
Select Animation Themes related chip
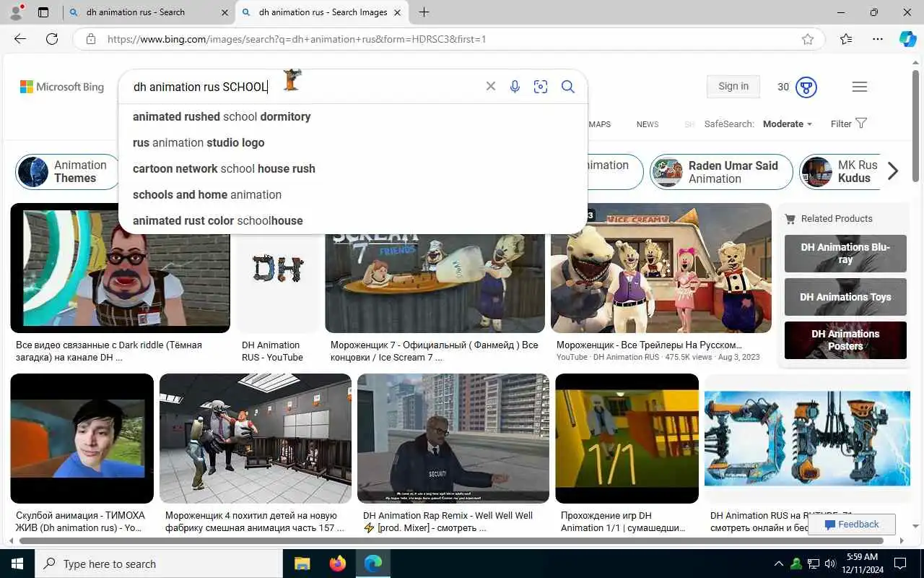point(67,172)
